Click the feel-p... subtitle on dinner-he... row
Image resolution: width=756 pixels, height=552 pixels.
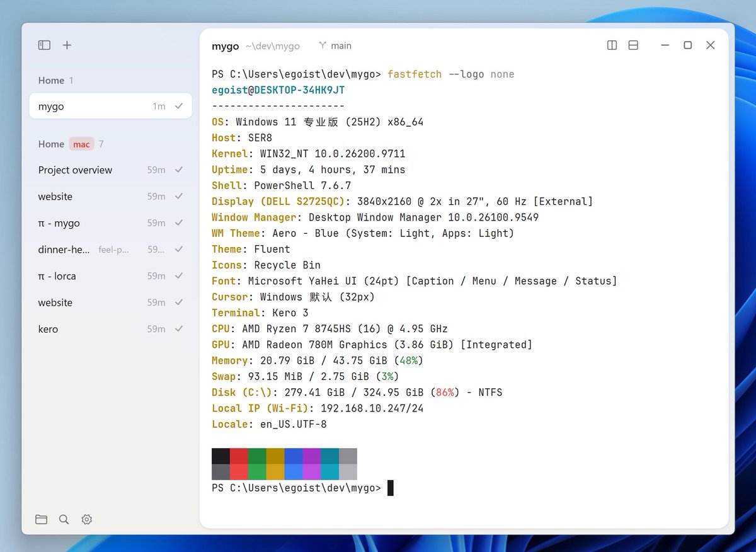point(113,250)
